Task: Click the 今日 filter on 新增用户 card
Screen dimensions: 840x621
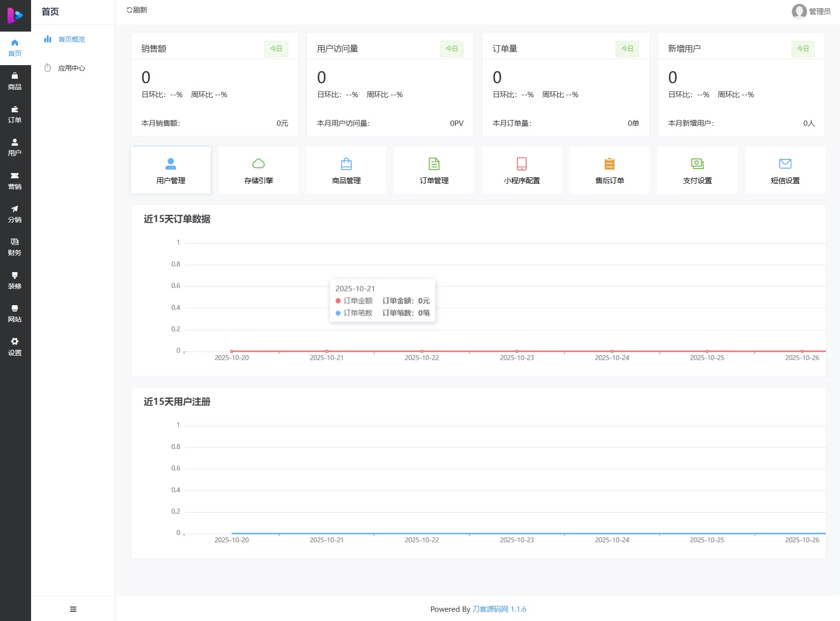Action: (x=803, y=49)
